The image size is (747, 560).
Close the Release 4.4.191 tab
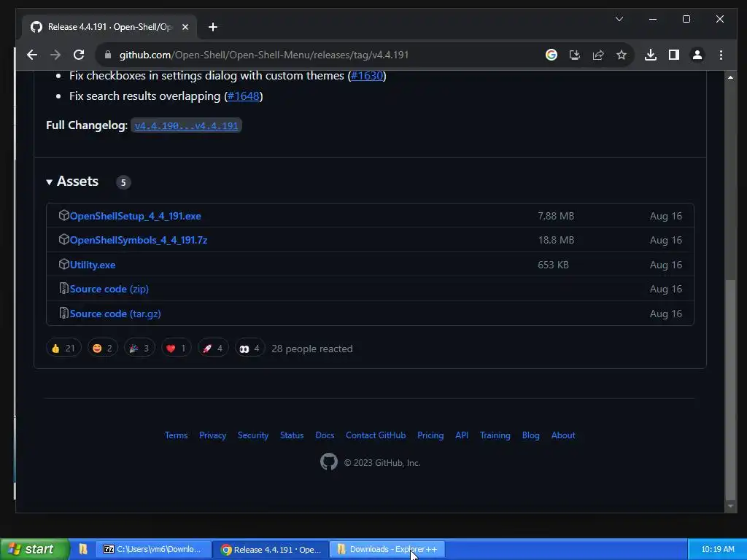click(x=185, y=27)
